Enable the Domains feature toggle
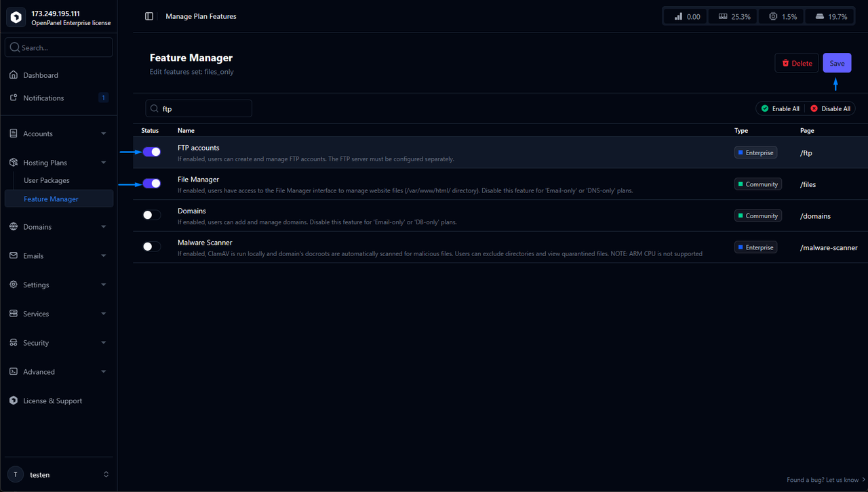868x492 pixels. 152,215
